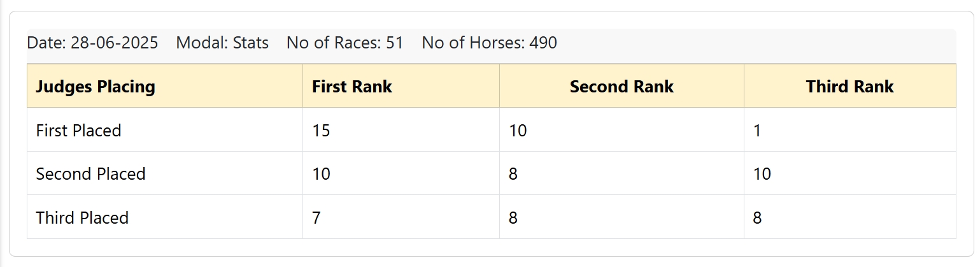
Task: Click the Second Rank column header
Action: point(621,86)
